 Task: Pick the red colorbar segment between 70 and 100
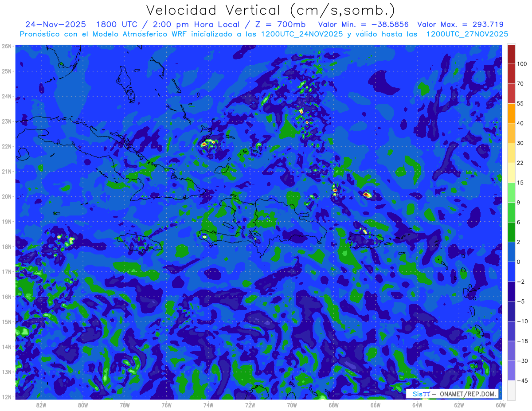click(512, 74)
